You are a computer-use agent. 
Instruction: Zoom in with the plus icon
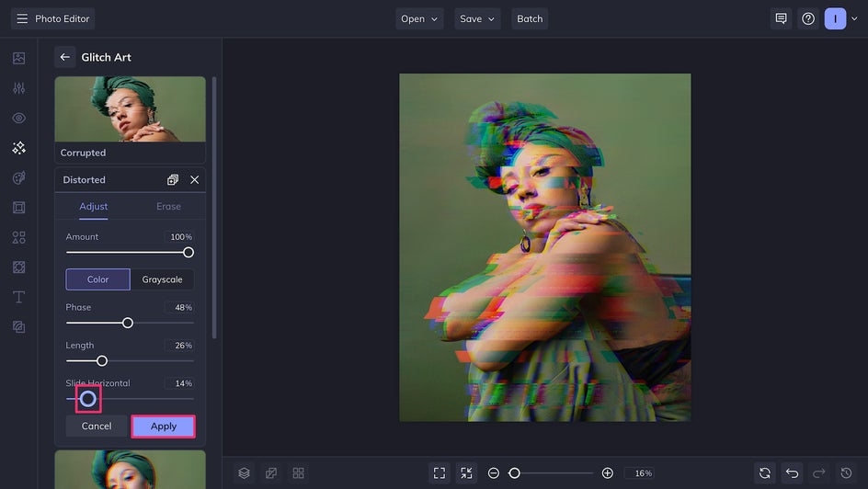[x=607, y=473]
